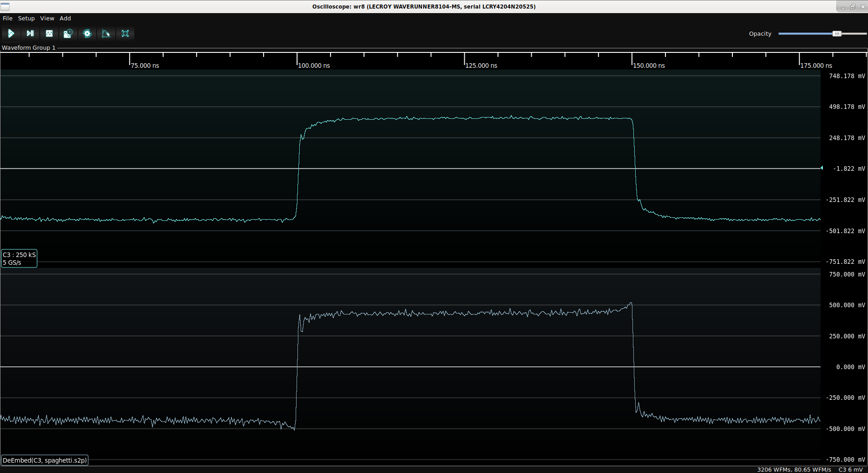Click the C3 6 mV status entry
The height and width of the screenshot is (473, 868).
click(x=851, y=469)
